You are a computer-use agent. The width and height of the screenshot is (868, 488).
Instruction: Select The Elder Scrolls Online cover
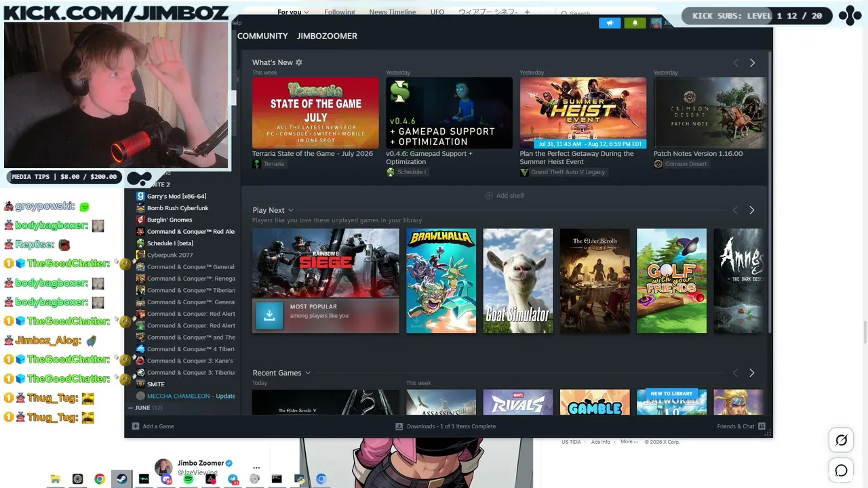[x=595, y=281]
